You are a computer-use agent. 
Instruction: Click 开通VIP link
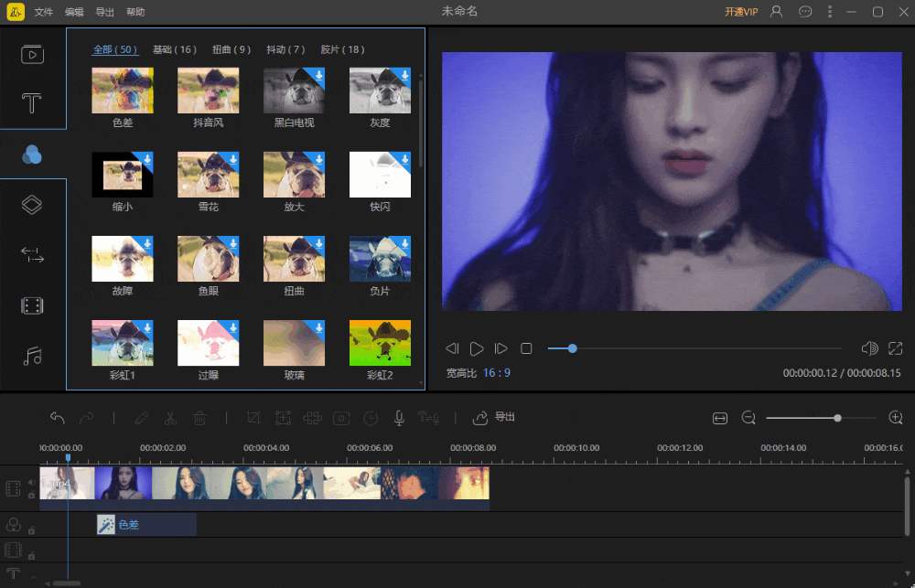point(741,12)
